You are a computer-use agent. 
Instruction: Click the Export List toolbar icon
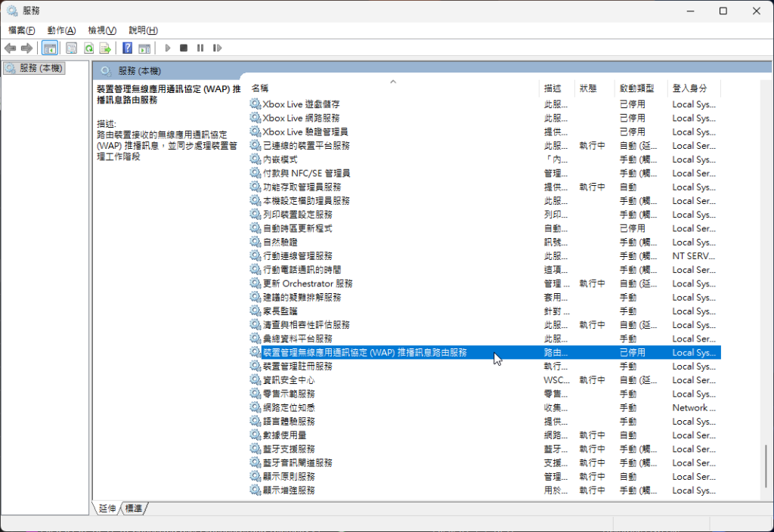[105, 48]
